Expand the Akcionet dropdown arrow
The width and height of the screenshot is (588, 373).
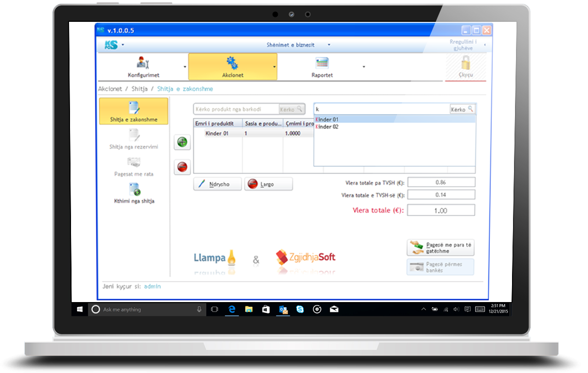click(274, 66)
